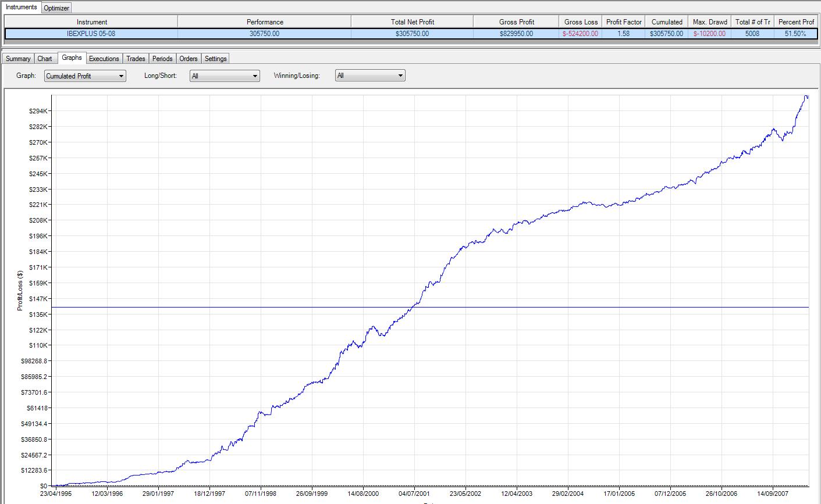This screenshot has height=504, width=821.
Task: Sort by Total Net Profit column
Action: click(412, 22)
